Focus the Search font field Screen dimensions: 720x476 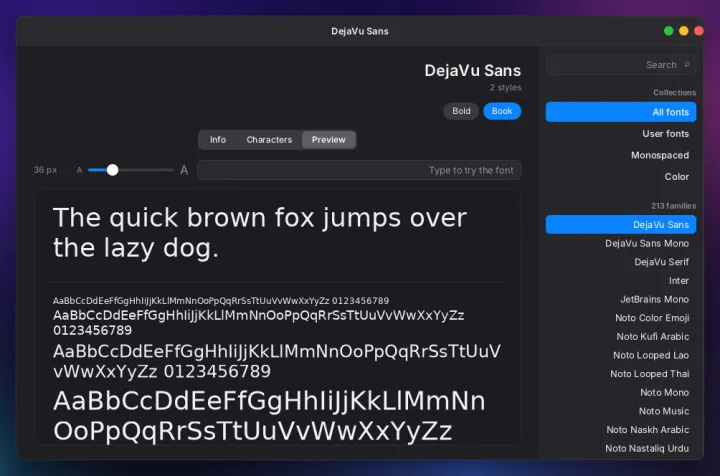click(x=621, y=65)
